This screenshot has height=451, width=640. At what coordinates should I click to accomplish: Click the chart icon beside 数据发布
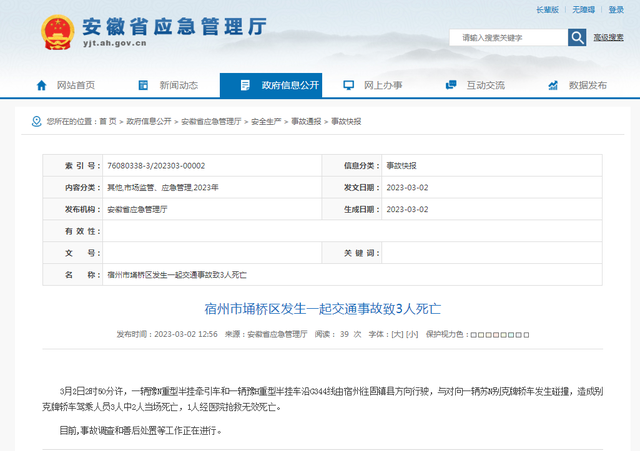pyautogui.click(x=553, y=85)
